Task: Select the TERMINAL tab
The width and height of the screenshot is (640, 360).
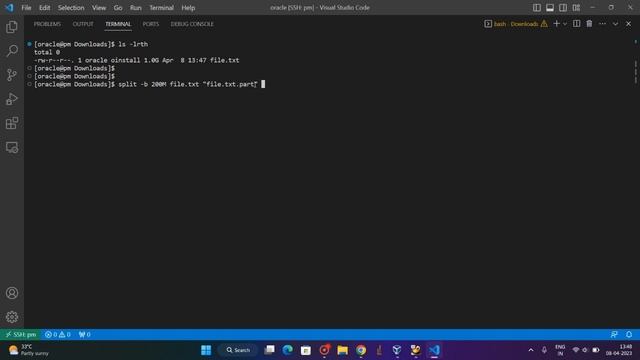Action: pos(118,24)
